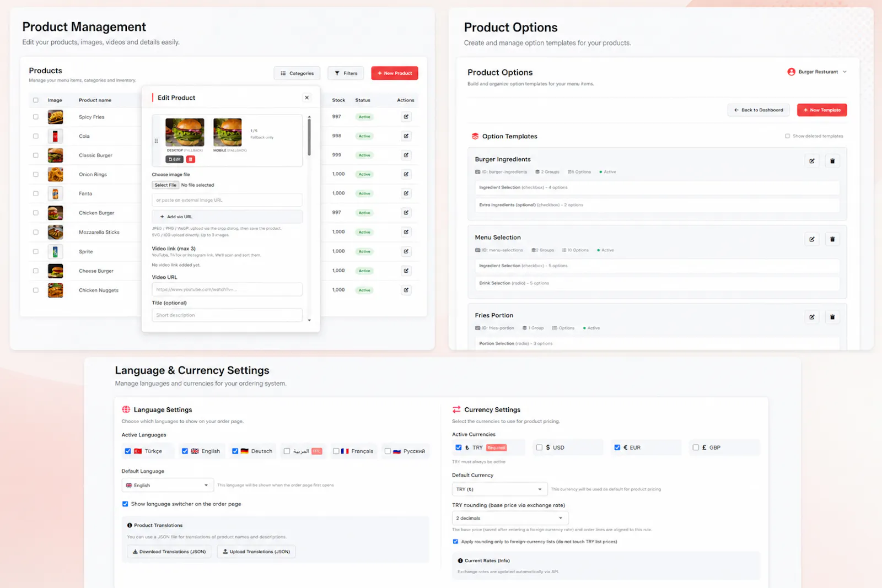Open edit action for Cola row
Image resolution: width=882 pixels, height=588 pixels.
406,136
